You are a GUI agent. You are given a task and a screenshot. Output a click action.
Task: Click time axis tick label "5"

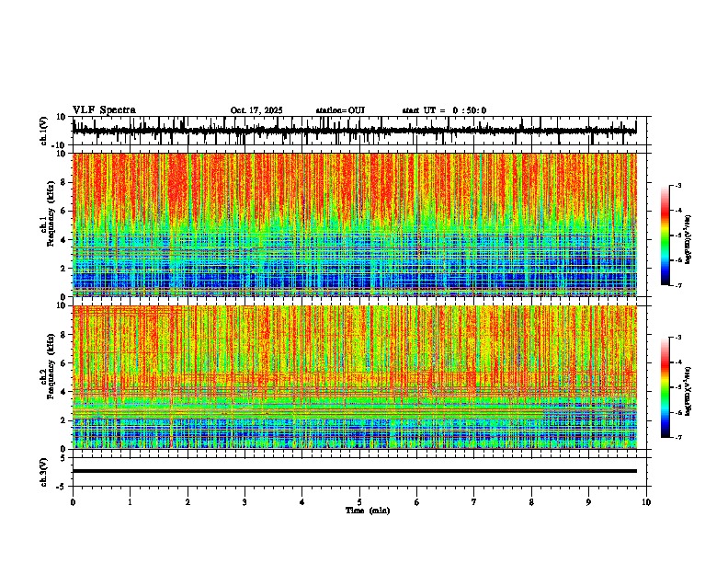(359, 502)
